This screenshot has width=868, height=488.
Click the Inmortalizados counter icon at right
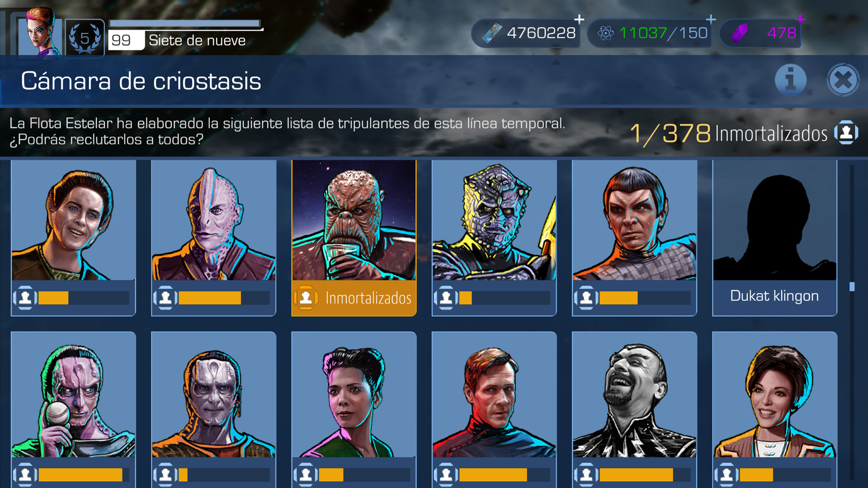(x=846, y=132)
